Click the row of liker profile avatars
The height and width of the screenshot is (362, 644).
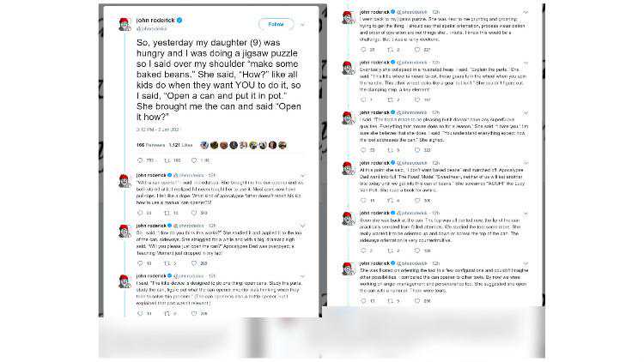241,145
